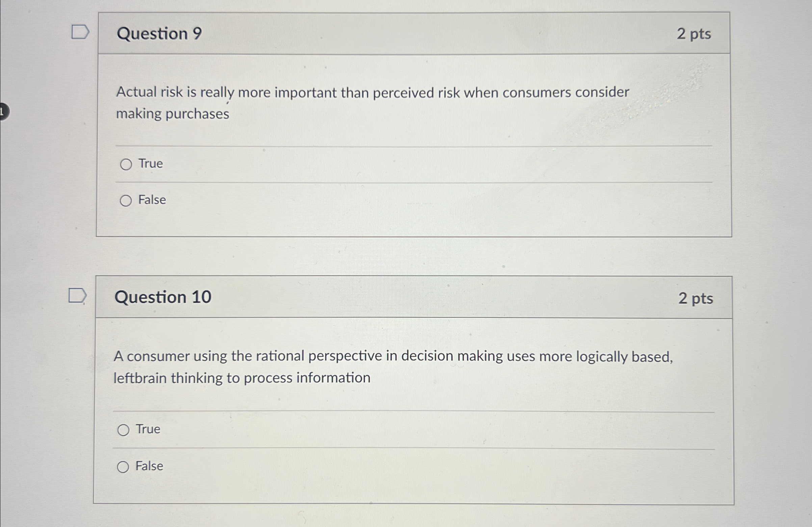
Task: Click the "False" answer label under Question 9
Action: point(152,200)
